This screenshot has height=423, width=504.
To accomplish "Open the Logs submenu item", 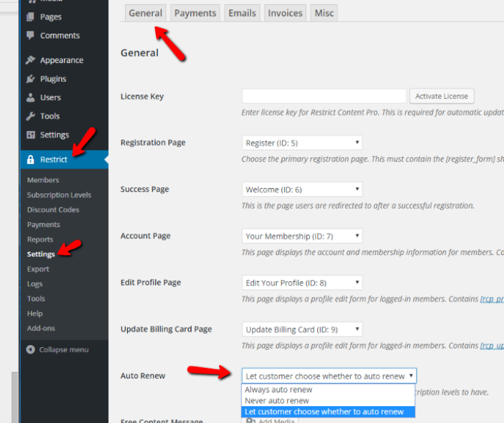I will (x=35, y=283).
